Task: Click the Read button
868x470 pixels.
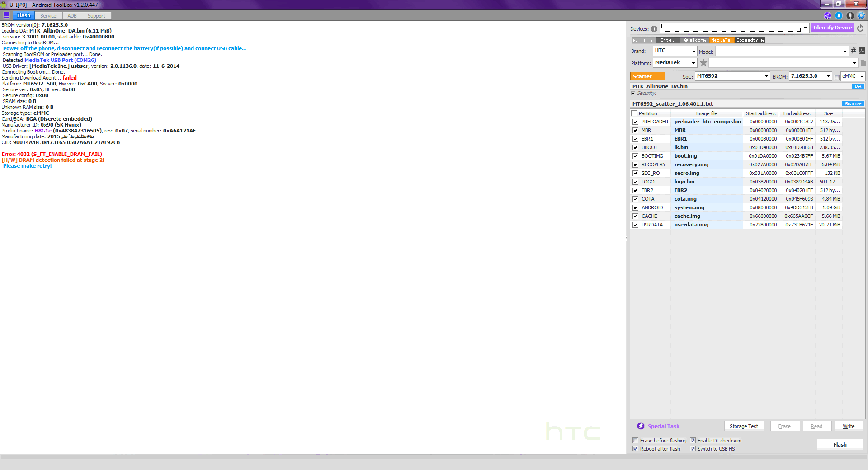Action: tap(816, 426)
